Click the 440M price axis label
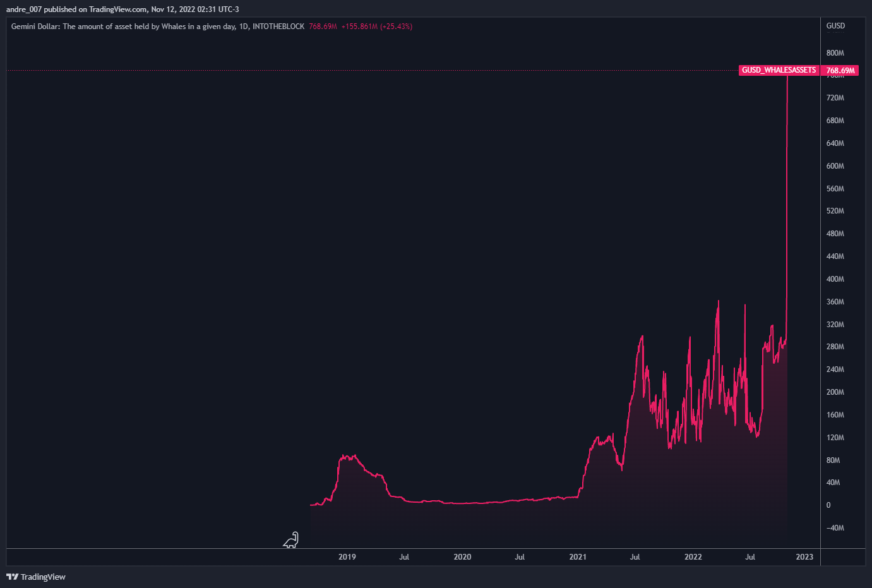This screenshot has width=872, height=588. [835, 256]
